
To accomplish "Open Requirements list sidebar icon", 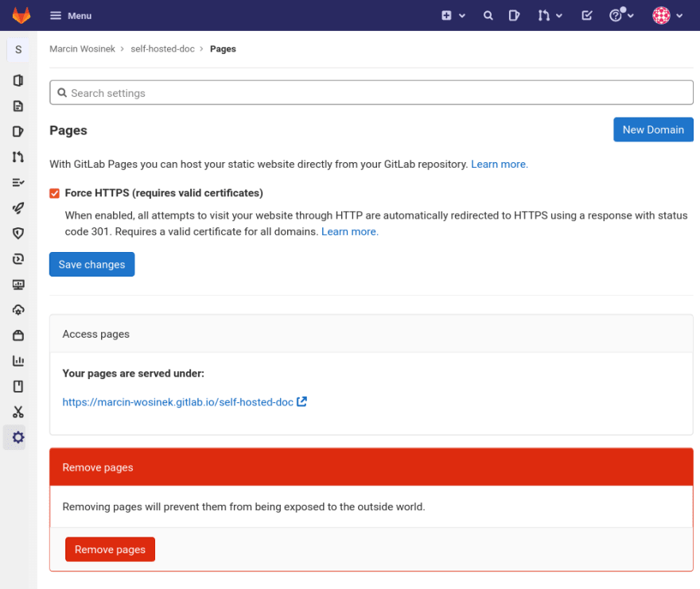I will click(18, 182).
